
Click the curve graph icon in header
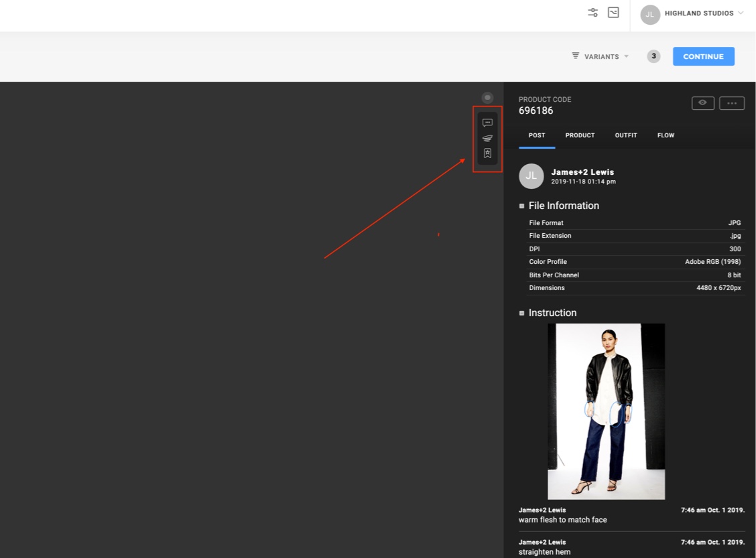tap(613, 13)
